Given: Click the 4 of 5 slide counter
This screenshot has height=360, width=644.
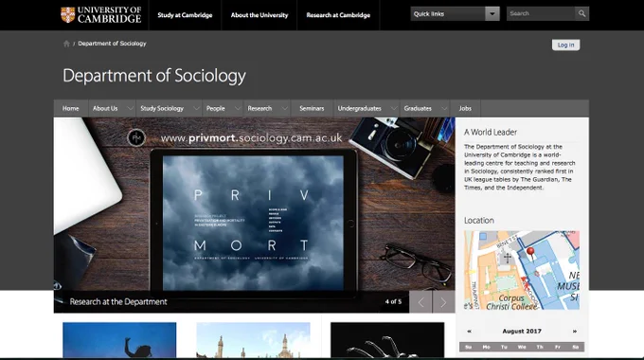Looking at the screenshot, I should pos(393,301).
